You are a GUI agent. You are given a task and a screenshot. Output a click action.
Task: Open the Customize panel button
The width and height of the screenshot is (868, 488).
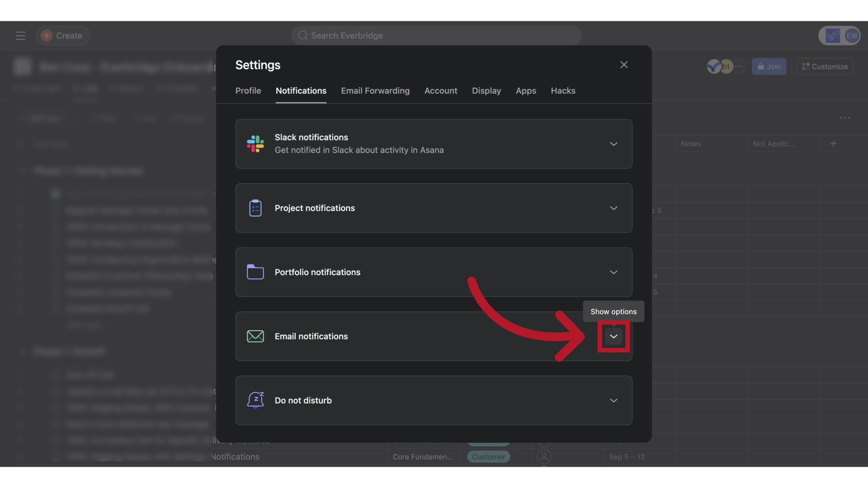pyautogui.click(x=825, y=66)
